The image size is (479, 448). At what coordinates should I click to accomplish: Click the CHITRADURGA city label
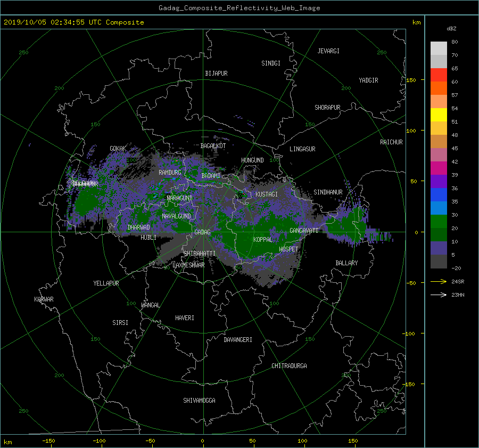[289, 366]
